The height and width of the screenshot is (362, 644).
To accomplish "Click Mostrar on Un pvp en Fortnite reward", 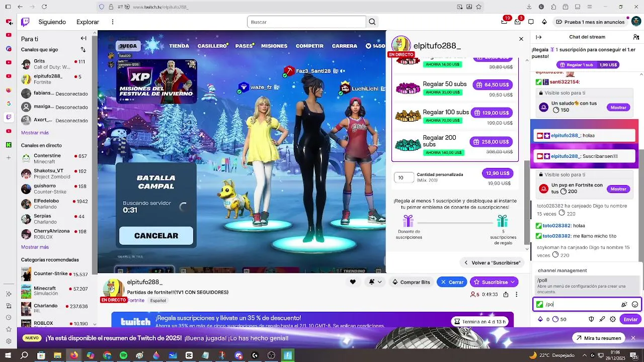I will click(x=618, y=189).
